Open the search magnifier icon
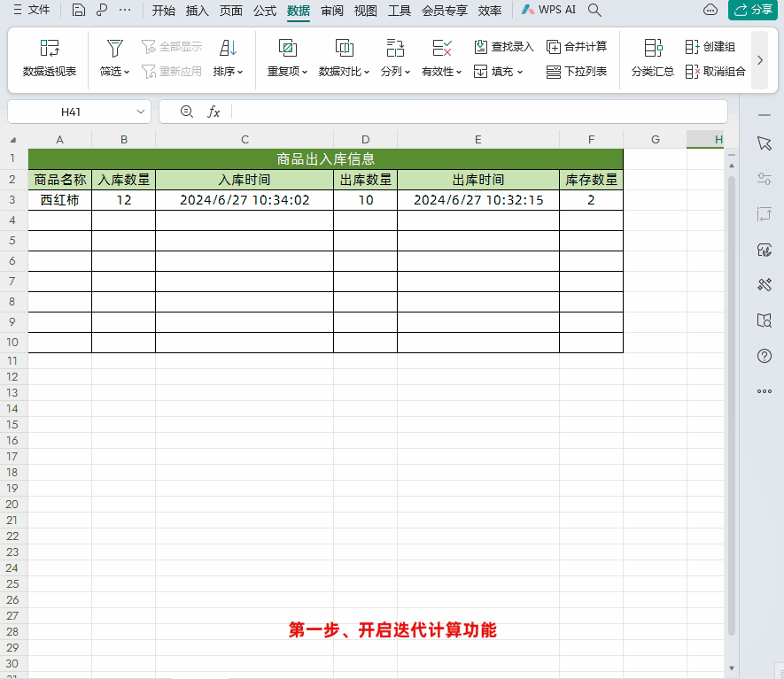This screenshot has width=784, height=679. coord(594,10)
